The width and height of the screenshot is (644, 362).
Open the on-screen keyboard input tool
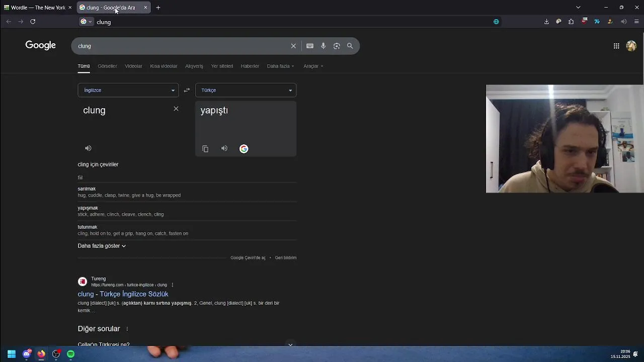[x=310, y=46]
